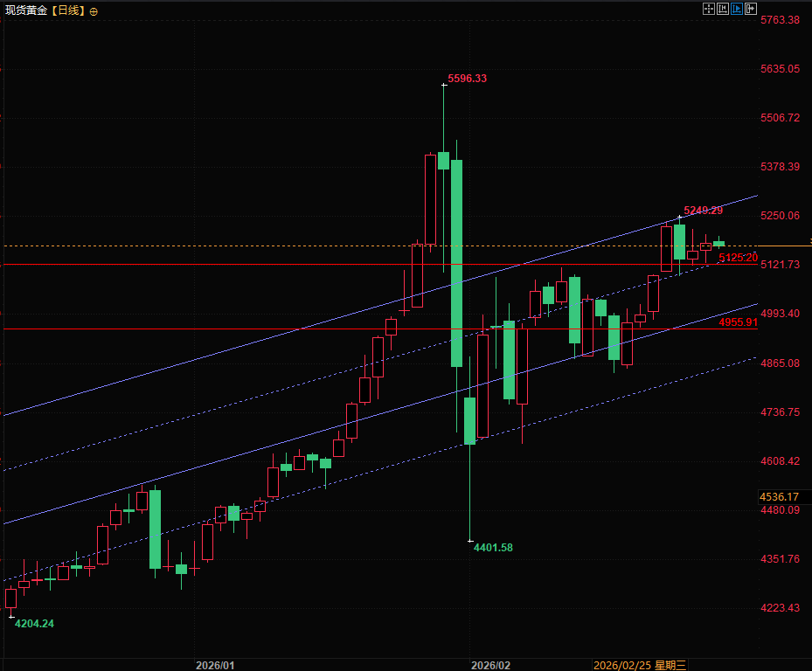
Task: Click the 5635.05 price axis value
Action: pyautogui.click(x=780, y=69)
